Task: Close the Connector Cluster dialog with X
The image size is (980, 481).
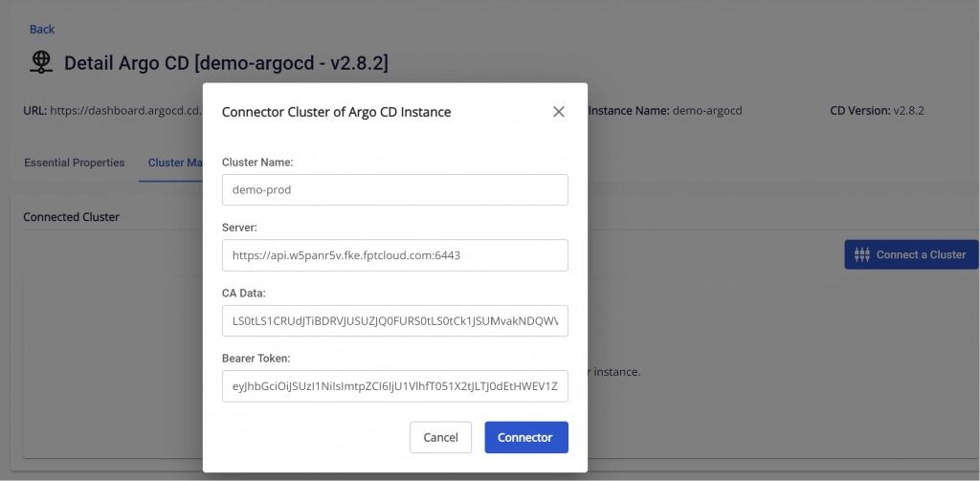Action: pyautogui.click(x=559, y=112)
